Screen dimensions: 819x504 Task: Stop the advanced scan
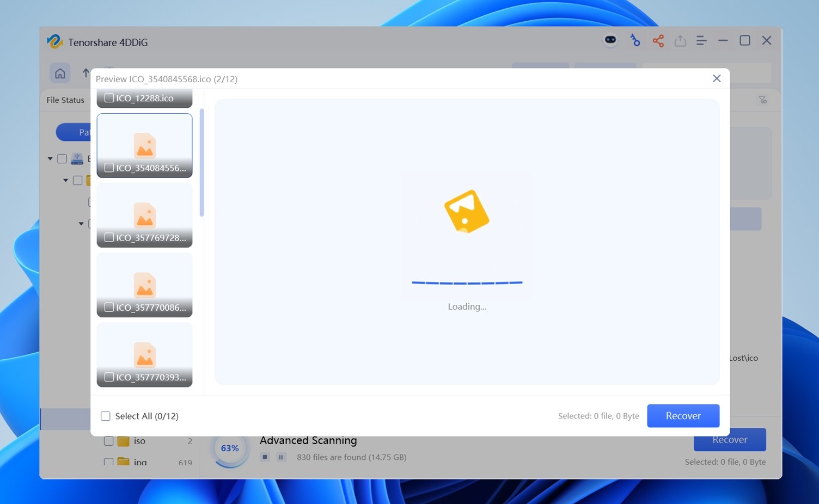tap(265, 457)
